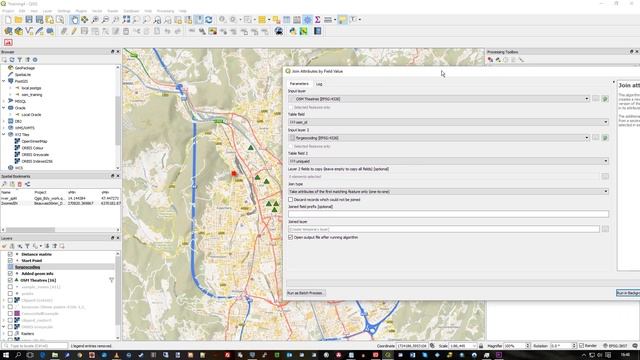Open the Processing menu
640x360 pixels.
point(165,11)
